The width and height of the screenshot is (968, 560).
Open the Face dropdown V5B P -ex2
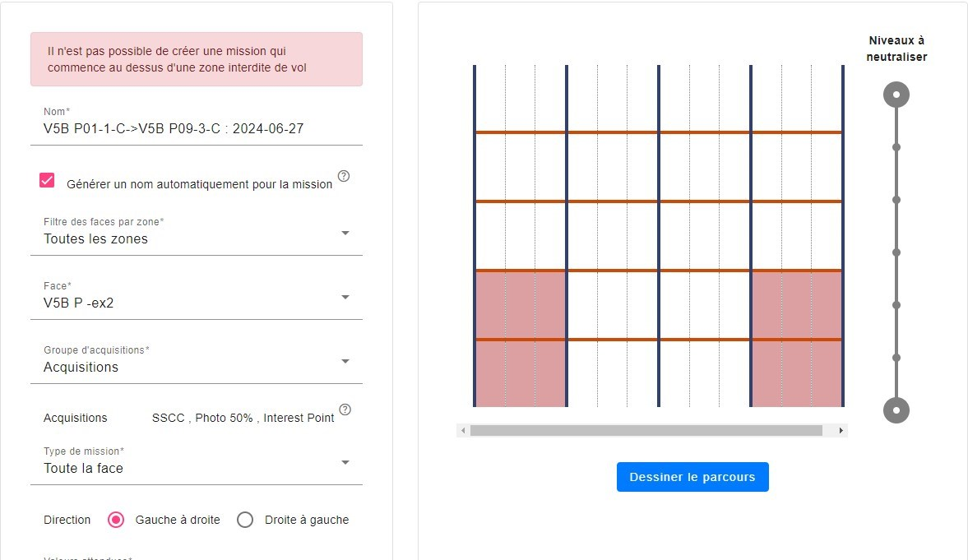[197, 296]
